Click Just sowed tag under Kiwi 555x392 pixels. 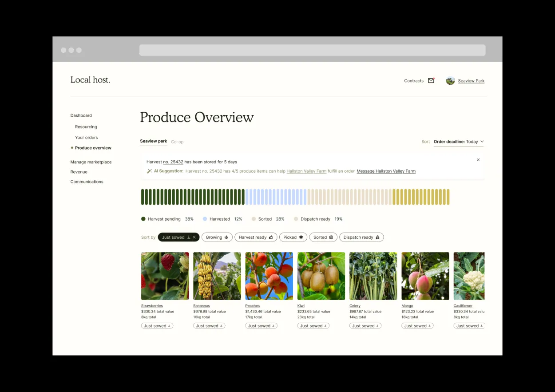pos(313,326)
